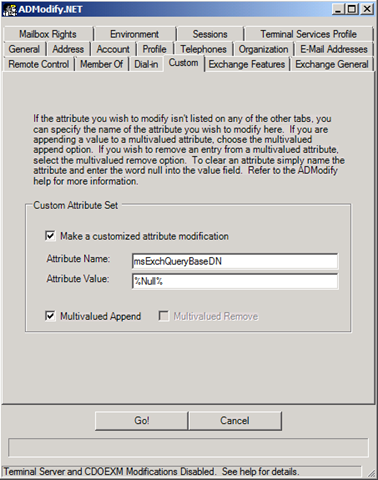Screen dimensions: 378x480
Task: Close the ADModify.NET window
Action: click(367, 9)
